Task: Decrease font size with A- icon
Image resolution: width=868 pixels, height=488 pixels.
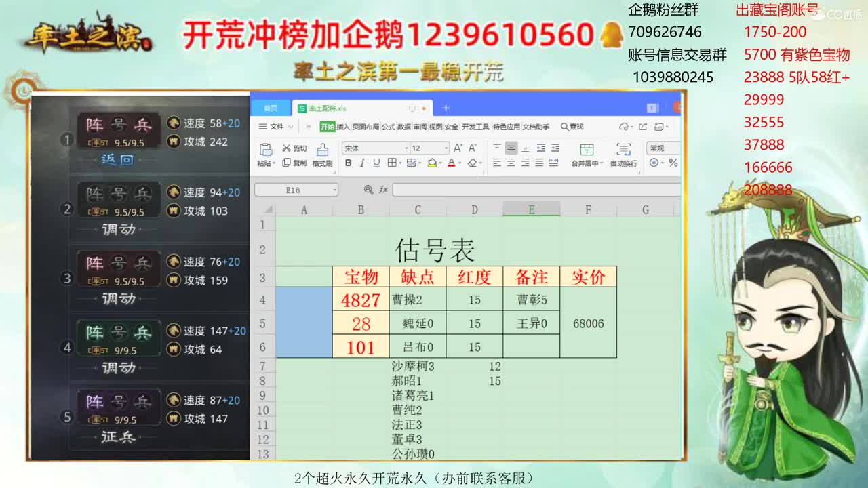Action: (472, 148)
